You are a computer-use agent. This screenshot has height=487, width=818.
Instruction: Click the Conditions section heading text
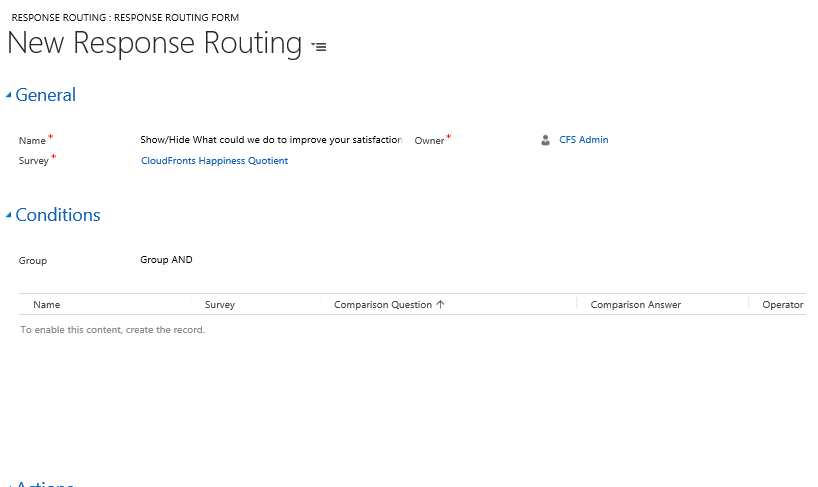point(58,215)
